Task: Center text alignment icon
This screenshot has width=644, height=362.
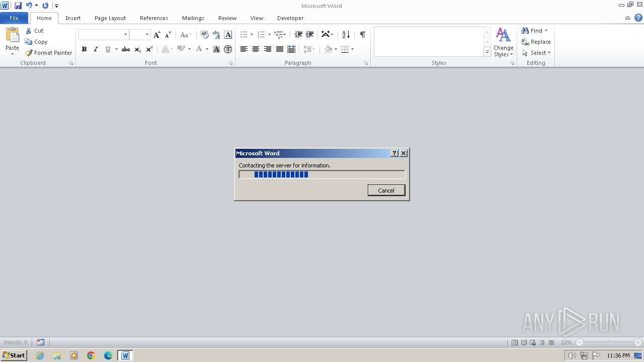Action: pos(256,49)
